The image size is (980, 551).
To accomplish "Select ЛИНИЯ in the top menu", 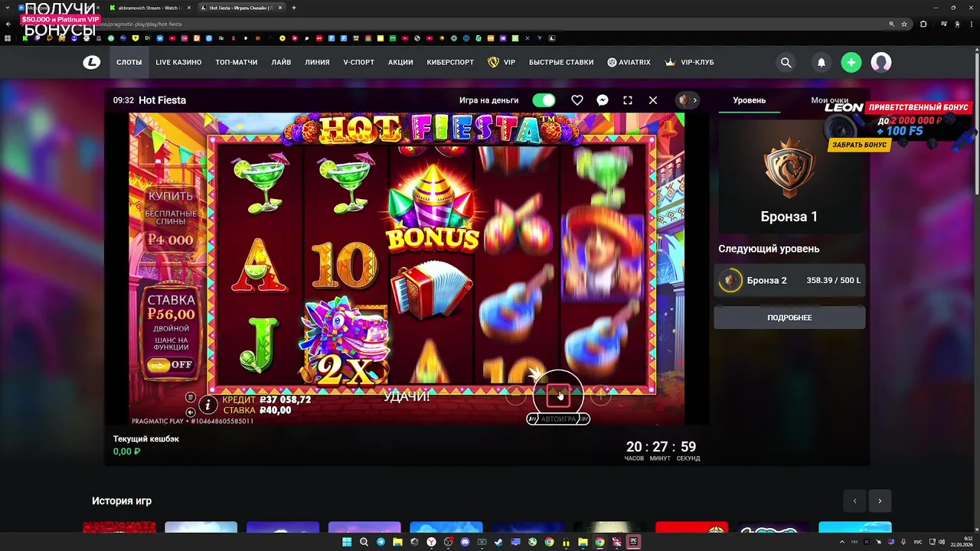I will (317, 63).
